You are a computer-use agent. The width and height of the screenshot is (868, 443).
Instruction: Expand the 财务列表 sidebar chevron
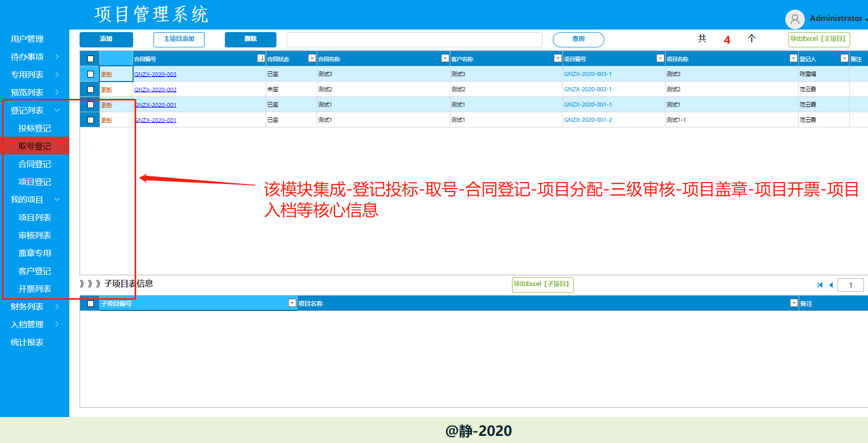click(x=57, y=306)
